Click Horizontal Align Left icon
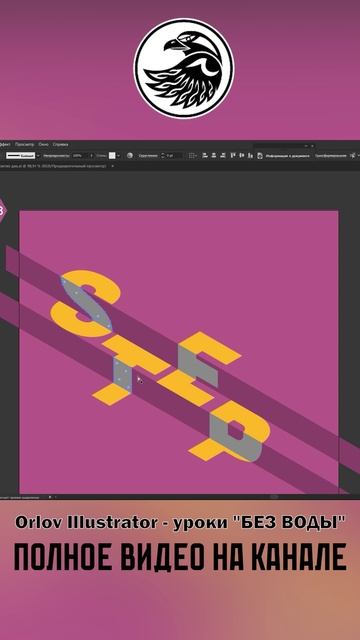The width and height of the screenshot is (360, 640). point(205,156)
